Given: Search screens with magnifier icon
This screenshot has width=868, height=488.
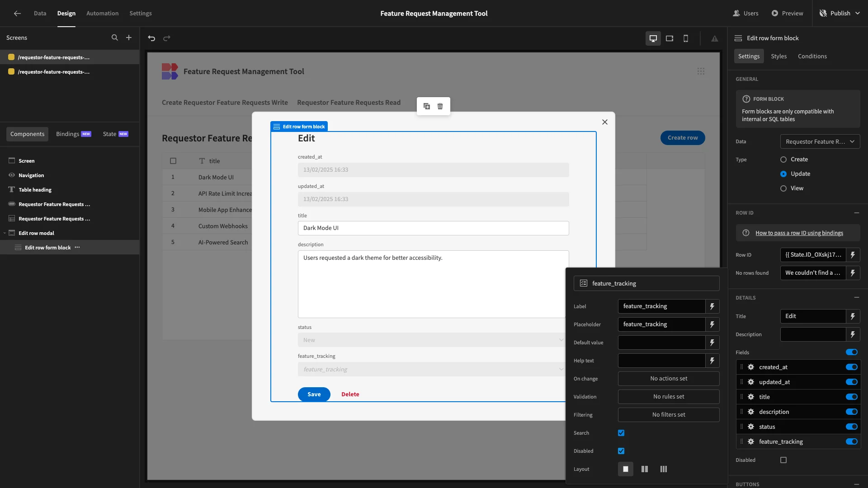Looking at the screenshot, I should 115,38.
